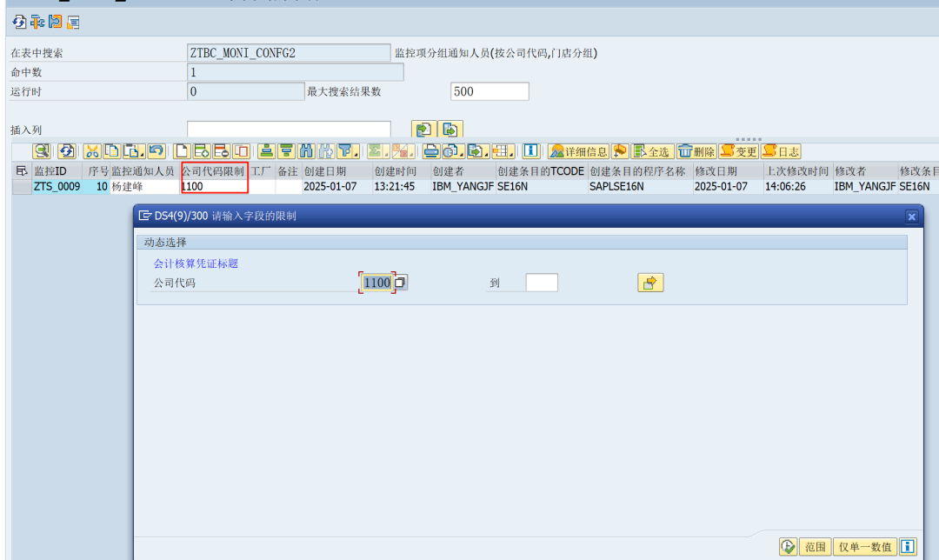Click the blank page Create row icon
The image size is (939, 560).
coord(182,151)
